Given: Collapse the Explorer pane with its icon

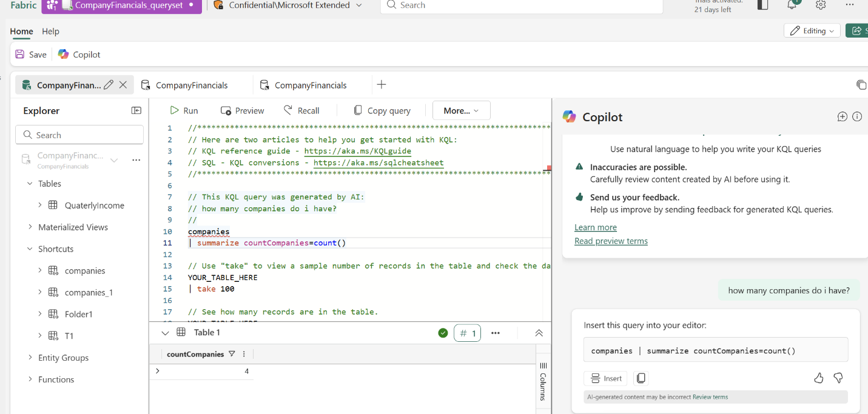Looking at the screenshot, I should [136, 110].
